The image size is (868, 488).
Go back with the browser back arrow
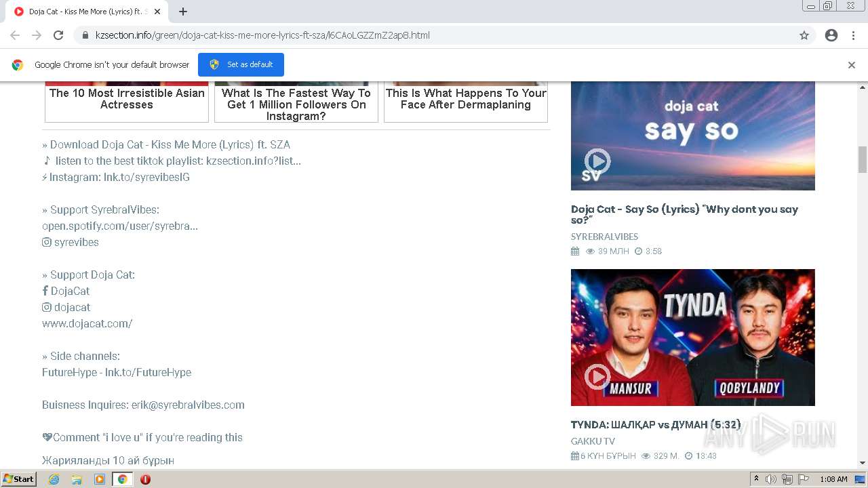click(x=15, y=35)
